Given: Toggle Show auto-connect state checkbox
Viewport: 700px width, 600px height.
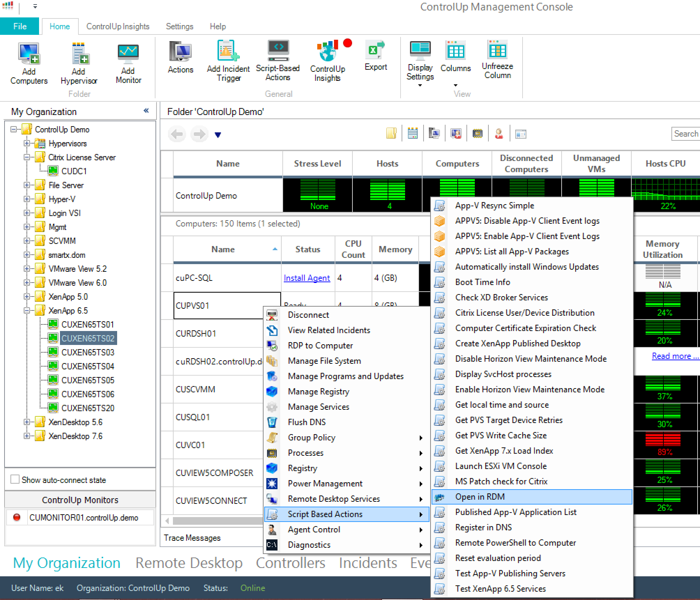Looking at the screenshot, I should [x=15, y=479].
